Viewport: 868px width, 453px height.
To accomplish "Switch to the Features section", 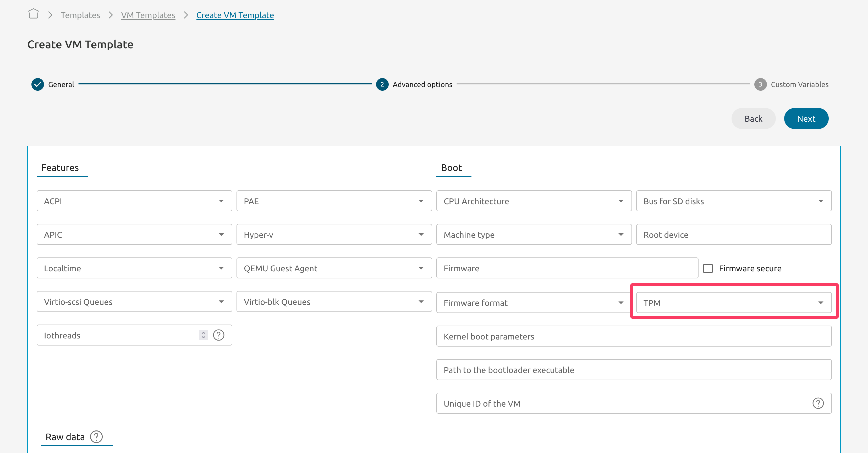I will [x=60, y=168].
